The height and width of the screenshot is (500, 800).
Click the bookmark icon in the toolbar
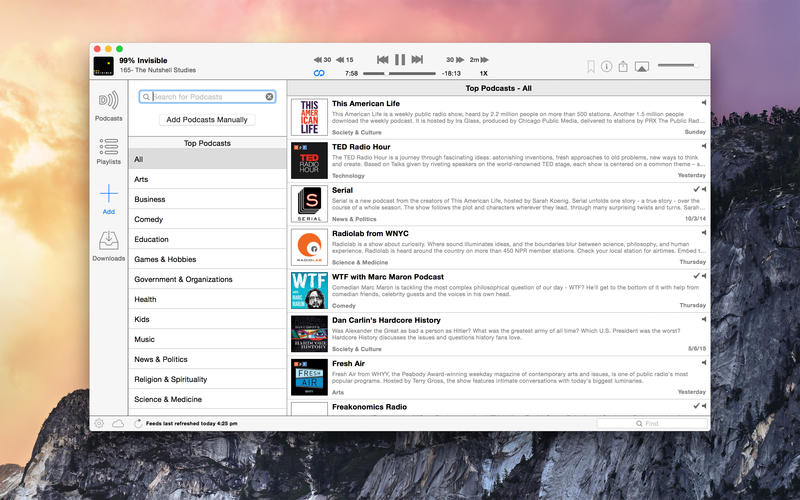click(591, 67)
